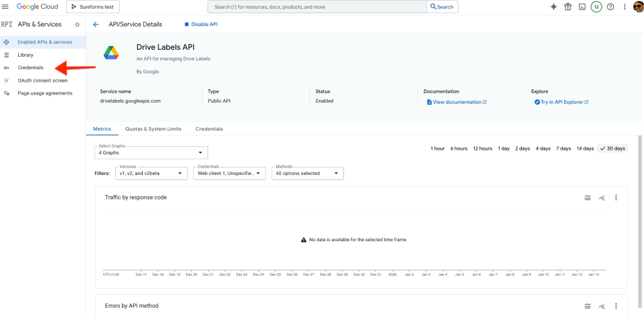Focus the resource search input field
The image size is (644, 316).
[317, 6]
